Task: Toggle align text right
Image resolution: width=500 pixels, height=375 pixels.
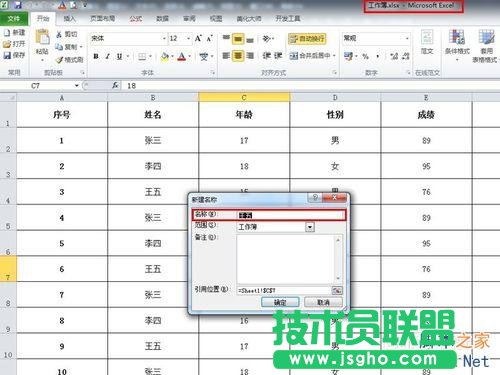Action: [x=250, y=56]
